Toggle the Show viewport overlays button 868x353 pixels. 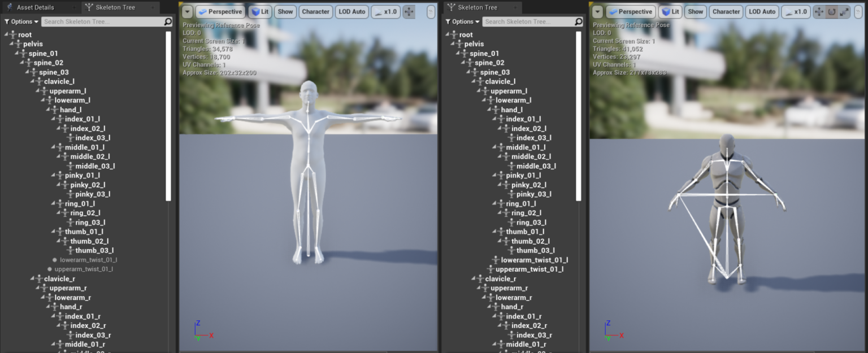point(285,11)
